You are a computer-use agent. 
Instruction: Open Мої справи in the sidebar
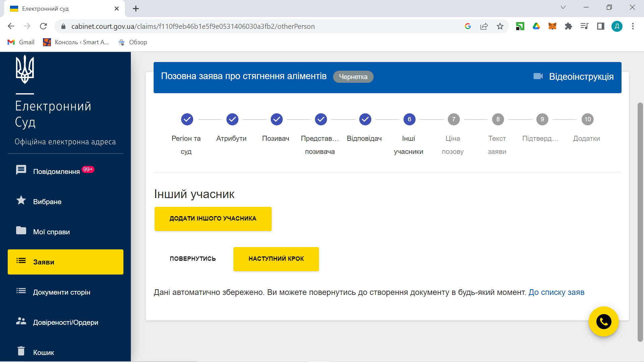click(x=51, y=232)
